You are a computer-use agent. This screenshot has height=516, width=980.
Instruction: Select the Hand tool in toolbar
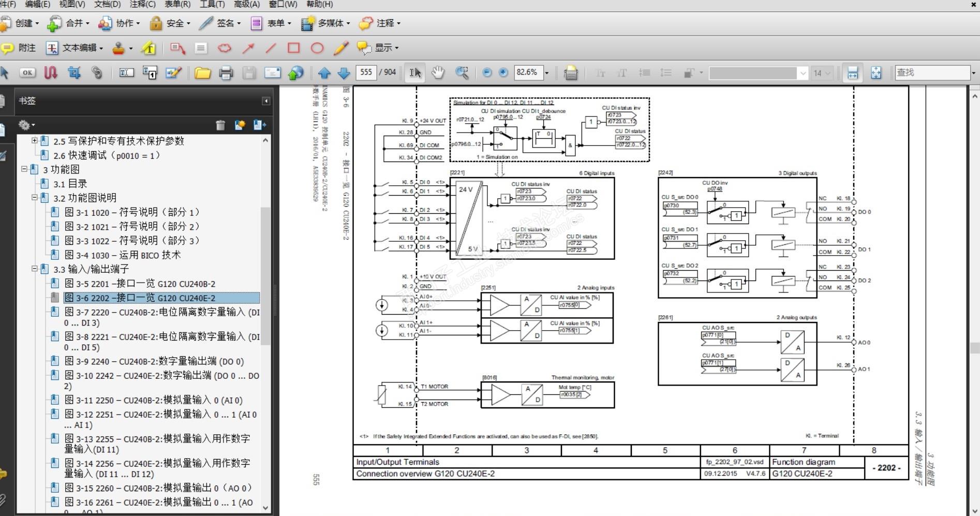coord(438,73)
